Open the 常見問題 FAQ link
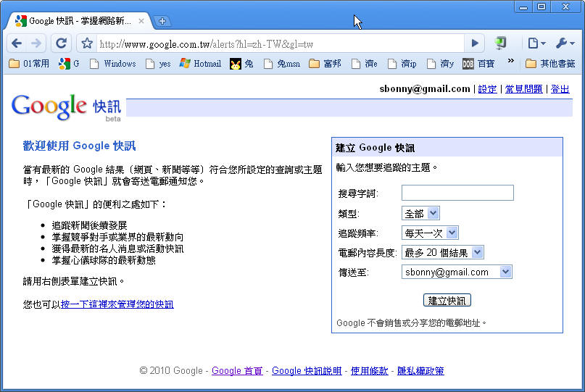This screenshot has width=585, height=392. 523,89
